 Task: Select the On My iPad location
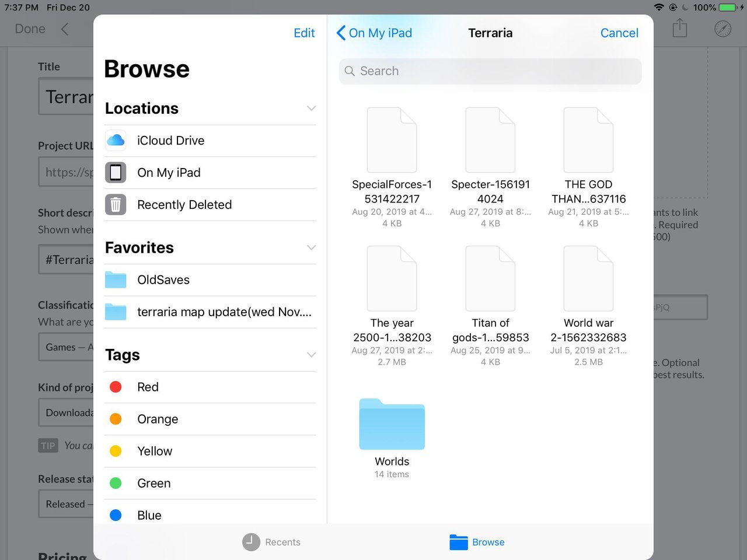tap(210, 173)
